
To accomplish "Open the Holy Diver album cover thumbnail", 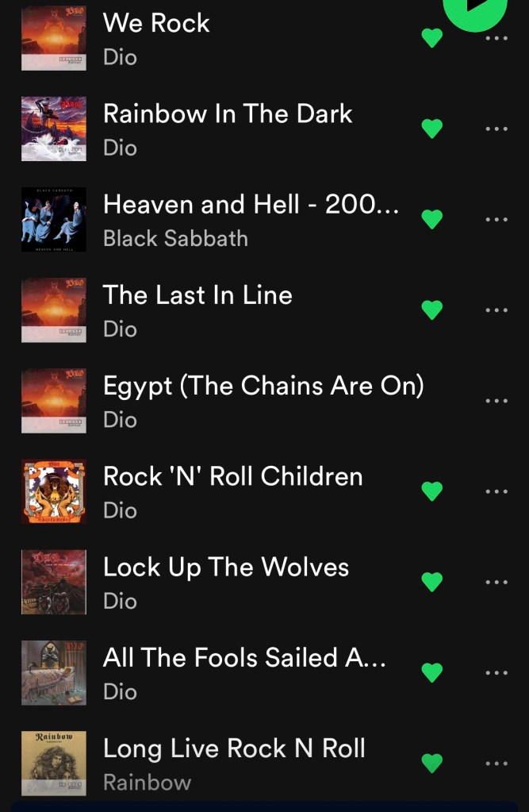I will 54,129.
